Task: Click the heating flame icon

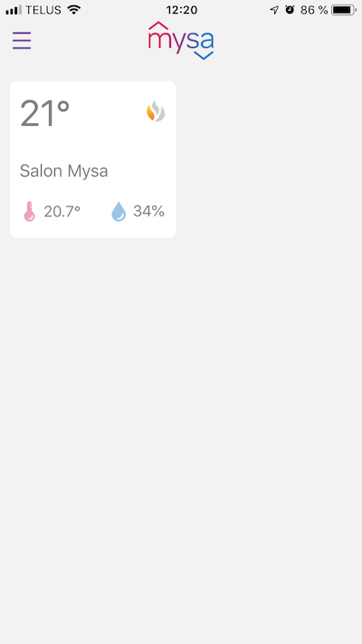Action: coord(156,111)
